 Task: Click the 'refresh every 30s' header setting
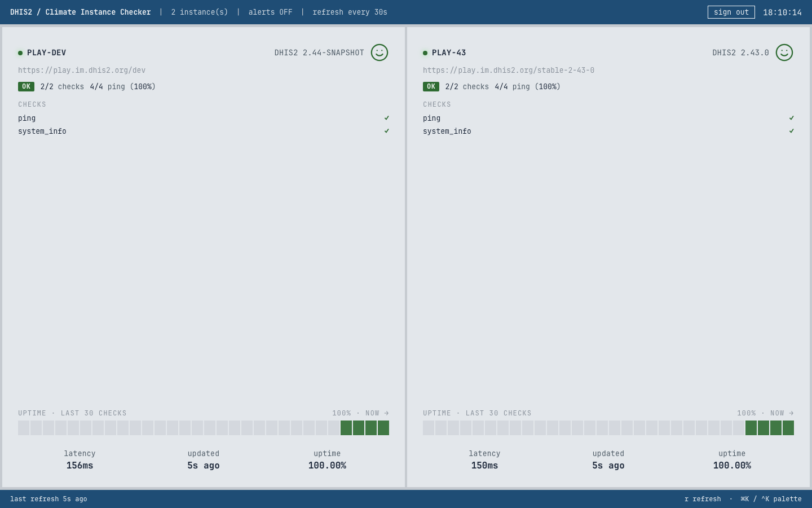click(x=350, y=12)
